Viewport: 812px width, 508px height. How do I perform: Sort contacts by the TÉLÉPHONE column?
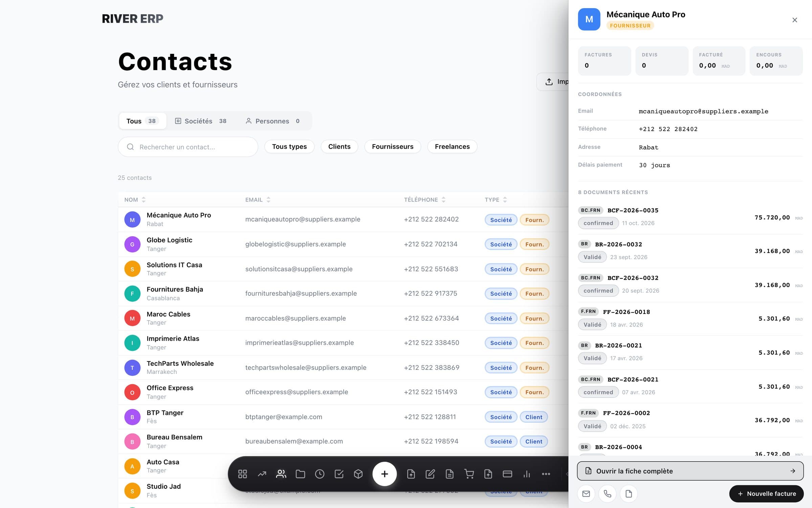tap(425, 200)
